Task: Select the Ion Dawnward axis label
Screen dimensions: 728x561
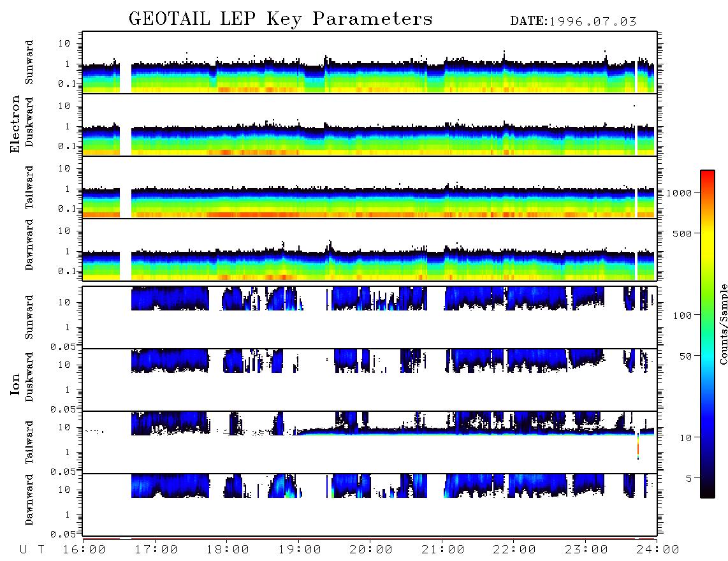Action: click(x=29, y=500)
